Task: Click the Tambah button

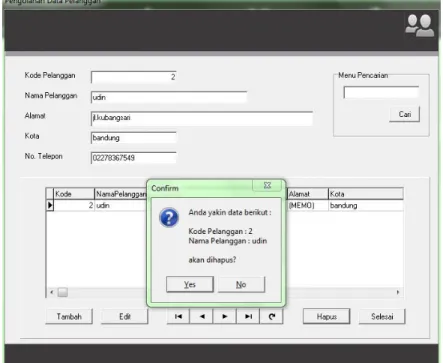Action: coord(69,316)
